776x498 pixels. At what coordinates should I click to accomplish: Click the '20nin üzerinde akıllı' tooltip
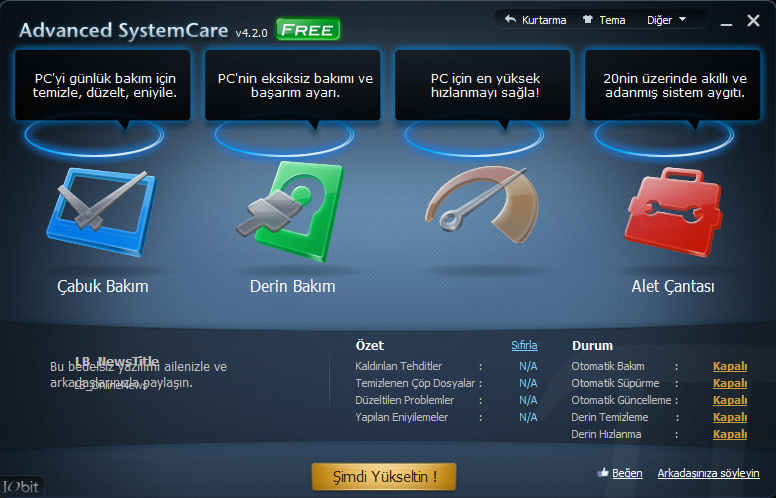click(x=673, y=85)
